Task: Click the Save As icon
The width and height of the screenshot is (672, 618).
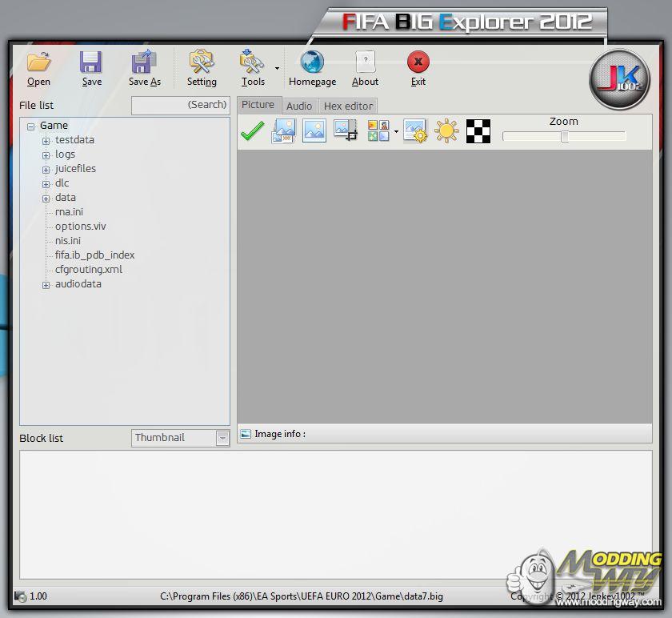Action: 144,62
